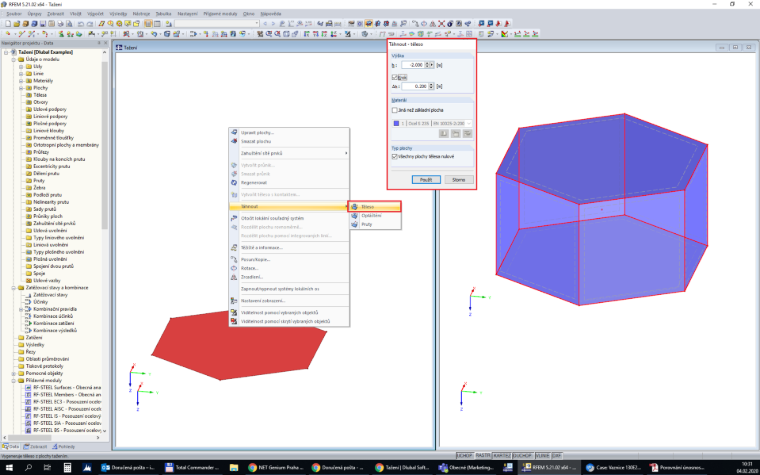Screen dimensions: 760x475
Task: Choose Těleso in Táhnout submenu
Action: coord(375,206)
